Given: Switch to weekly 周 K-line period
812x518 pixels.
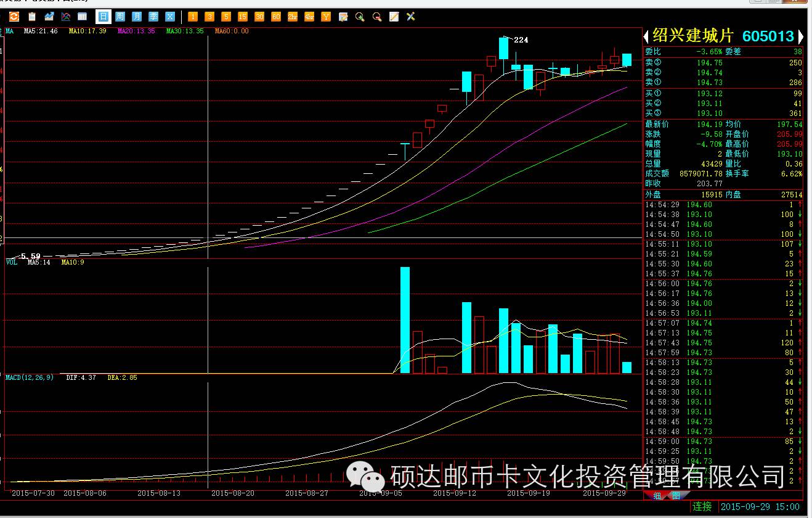Looking at the screenshot, I should (120, 17).
